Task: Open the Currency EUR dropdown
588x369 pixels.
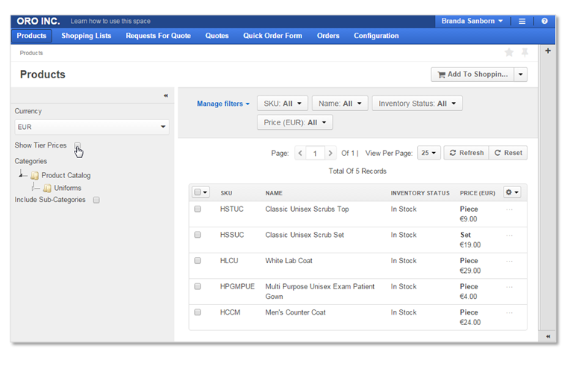Action: pos(92,127)
